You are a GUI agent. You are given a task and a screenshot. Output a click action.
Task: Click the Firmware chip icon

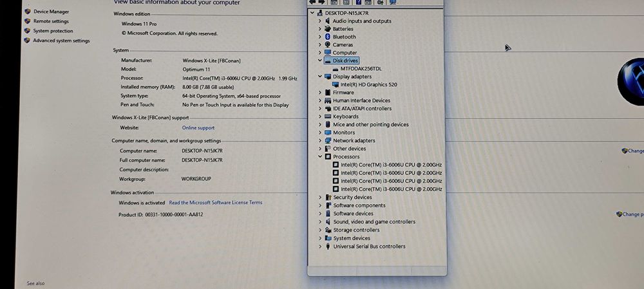click(327, 93)
